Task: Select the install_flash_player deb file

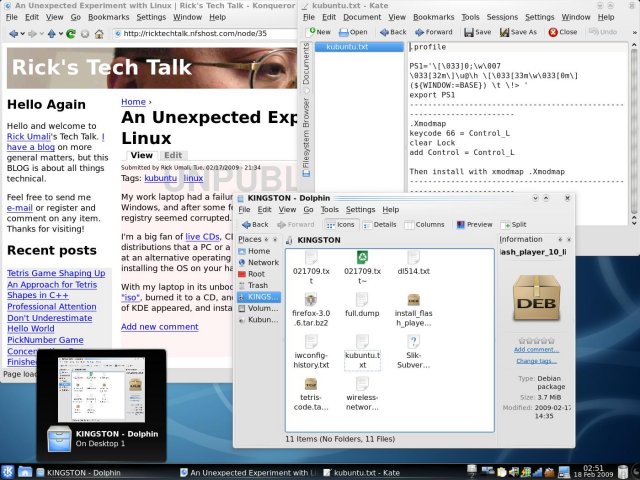Action: (x=413, y=310)
